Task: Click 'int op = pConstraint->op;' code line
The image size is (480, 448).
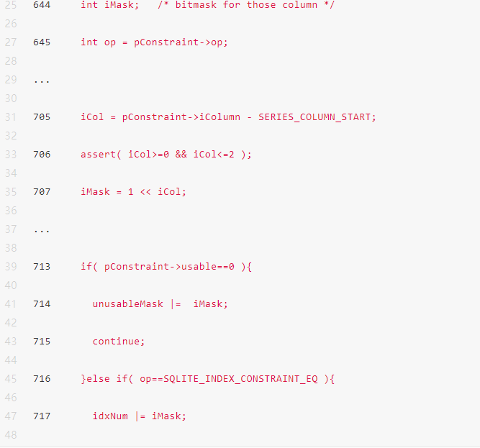Action: click(154, 42)
